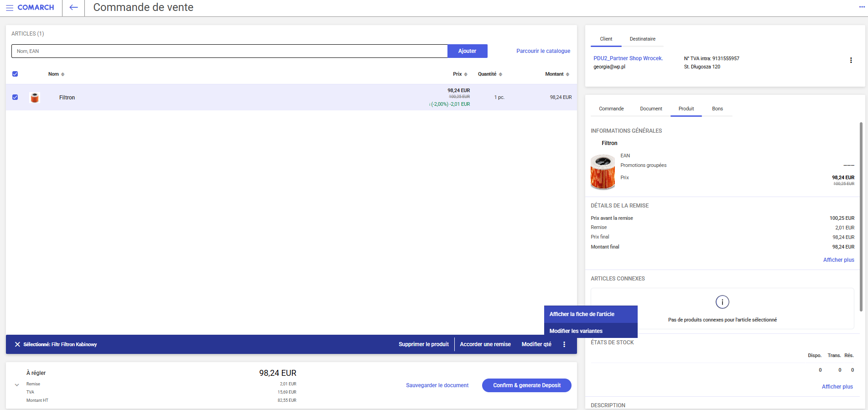Switch to the Destinataire tab
The image size is (868, 410).
[642, 39]
